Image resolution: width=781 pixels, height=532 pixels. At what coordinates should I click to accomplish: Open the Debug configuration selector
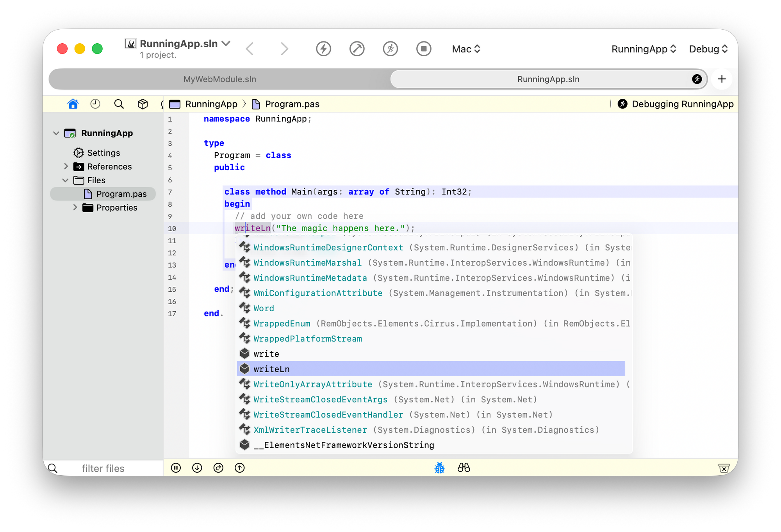point(708,49)
